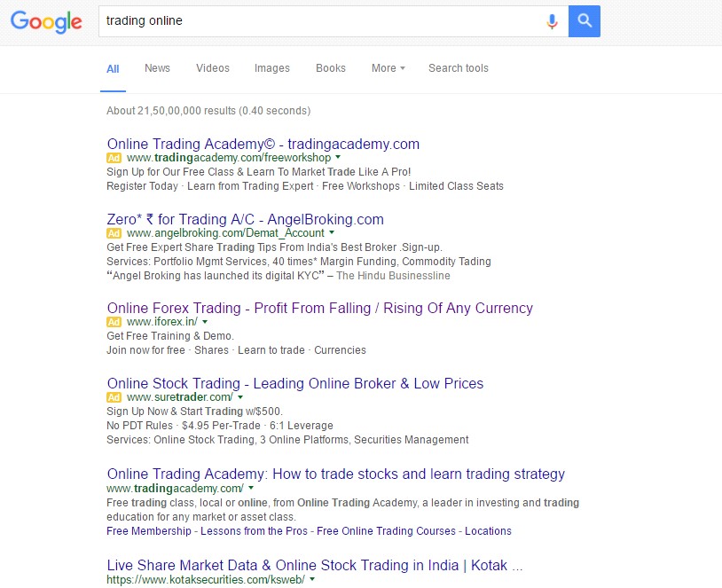Open 'Online Stock Trading - Leading Online Broker' link
The image size is (722, 588).
[x=295, y=383]
